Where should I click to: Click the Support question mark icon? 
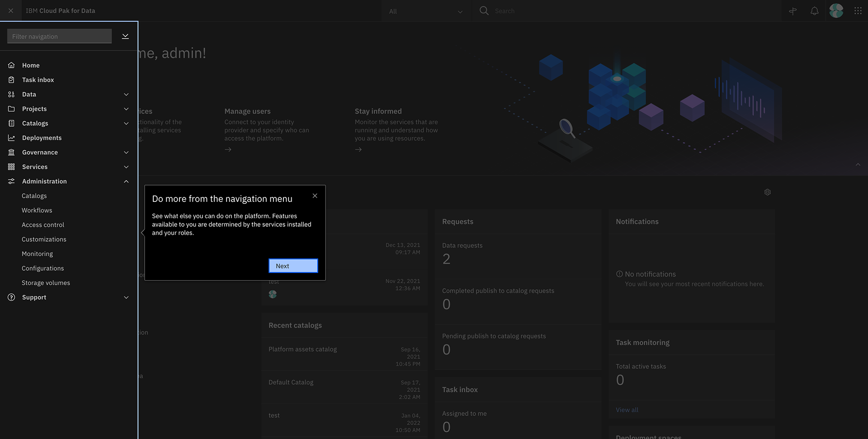click(x=11, y=297)
